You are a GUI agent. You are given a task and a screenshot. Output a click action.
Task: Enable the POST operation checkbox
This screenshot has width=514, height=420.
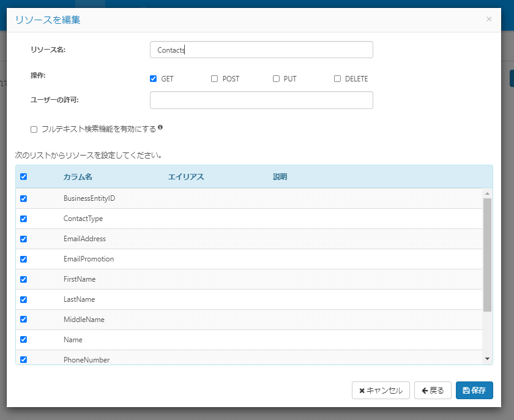point(215,79)
